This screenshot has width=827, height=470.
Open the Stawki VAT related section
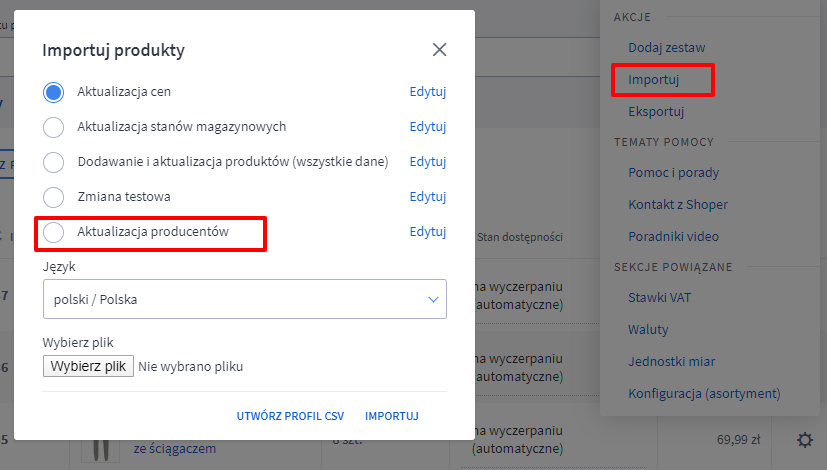click(x=659, y=298)
